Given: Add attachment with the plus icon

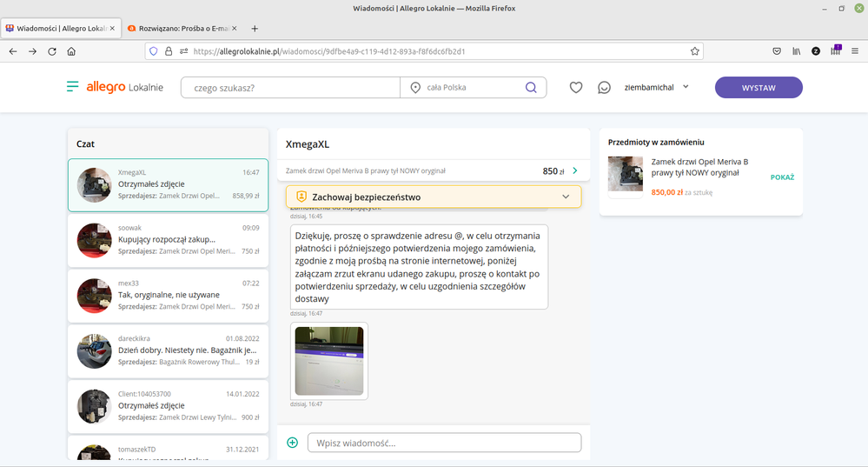Looking at the screenshot, I should click(292, 443).
